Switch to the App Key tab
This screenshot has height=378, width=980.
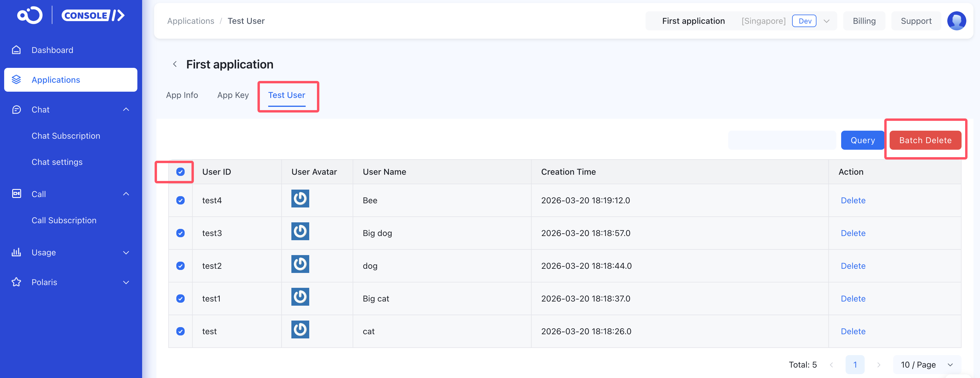[x=233, y=95]
